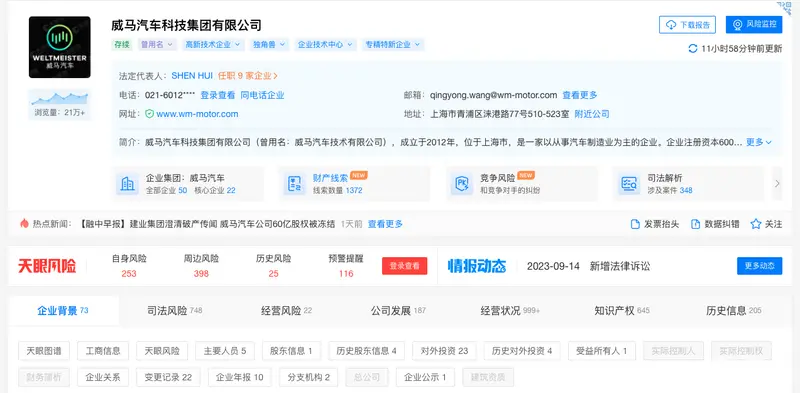This screenshot has height=393, width=800.
Task: Click the 企业集团 building icon
Action: 127,184
